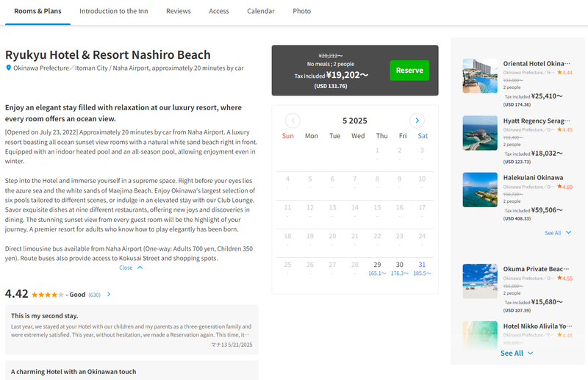Open Oriental Hotel Okinawa thumbnail
The width and height of the screenshot is (588, 380).
[480, 76]
